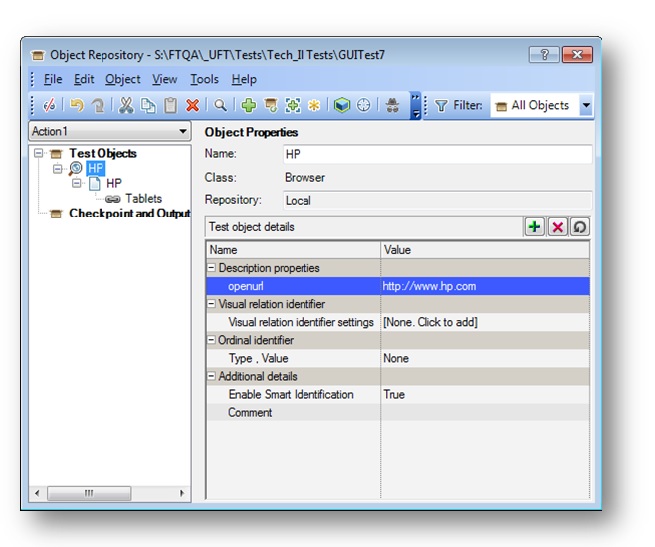Click the Name field containing HP

(437, 155)
